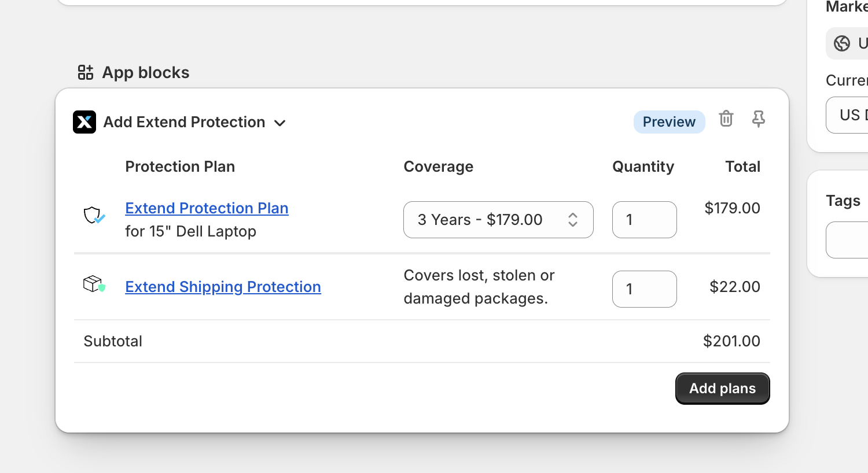Click the $22.00 shipping total

point(735,287)
